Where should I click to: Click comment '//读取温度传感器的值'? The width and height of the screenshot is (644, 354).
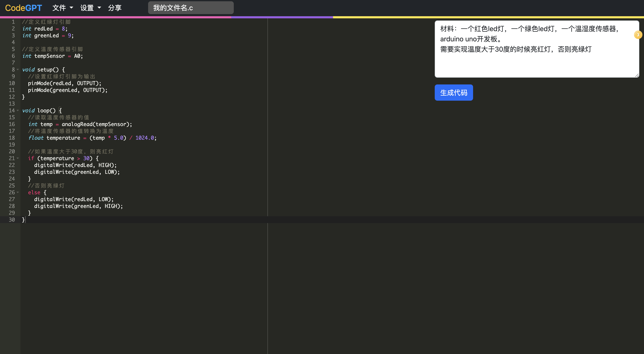[59, 117]
